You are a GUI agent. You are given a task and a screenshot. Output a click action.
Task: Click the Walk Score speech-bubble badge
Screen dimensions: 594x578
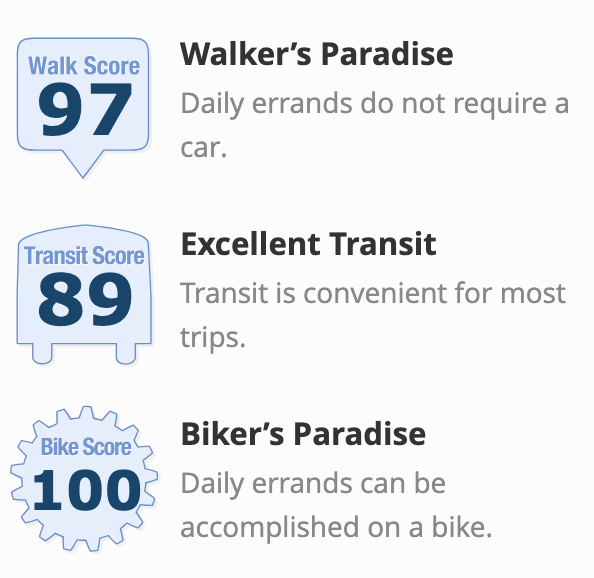pos(83,107)
